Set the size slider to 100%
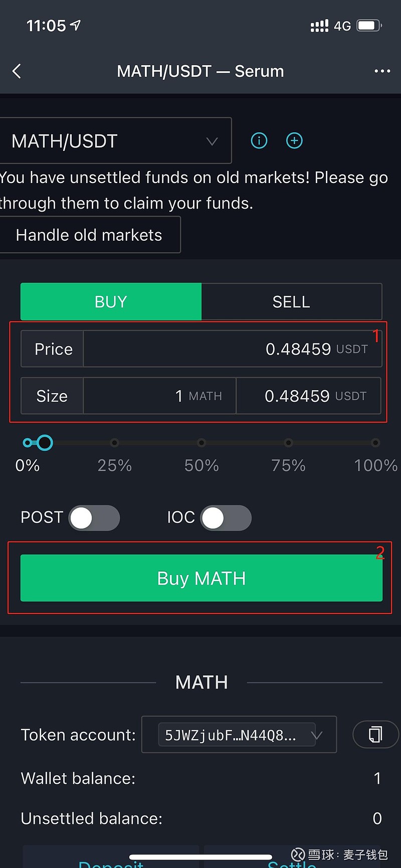 (375, 443)
